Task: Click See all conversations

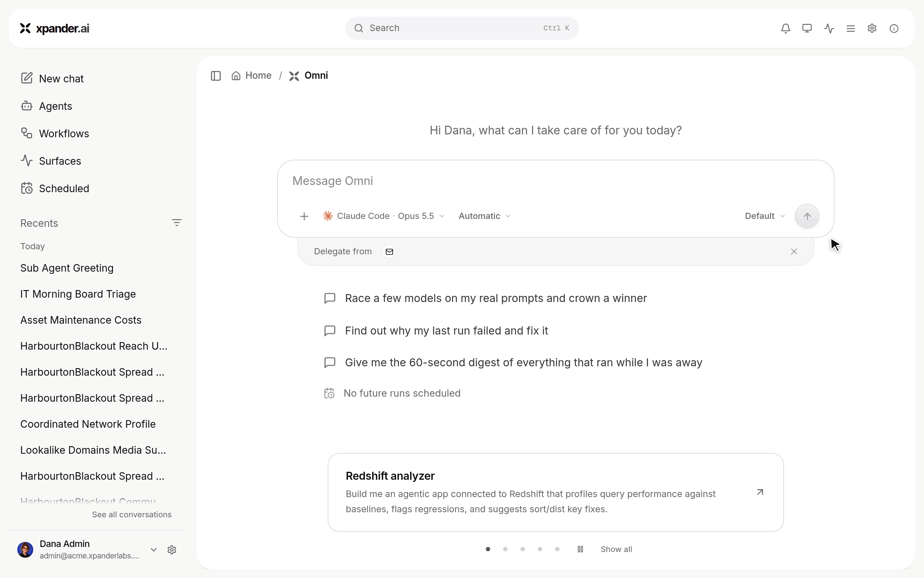Action: tap(132, 514)
